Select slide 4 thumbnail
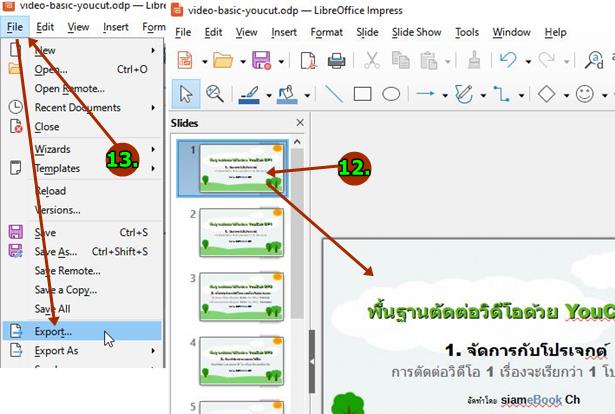 tap(241, 361)
